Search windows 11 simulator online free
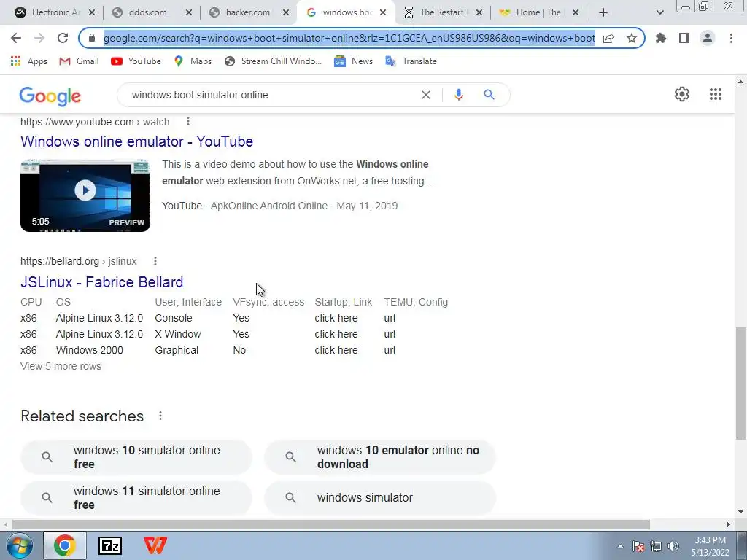 [x=136, y=497]
